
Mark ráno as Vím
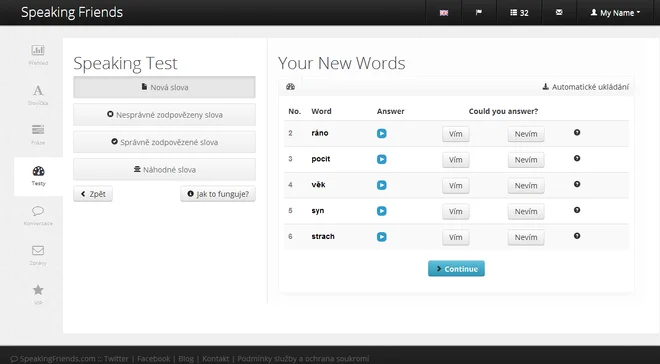(x=455, y=134)
